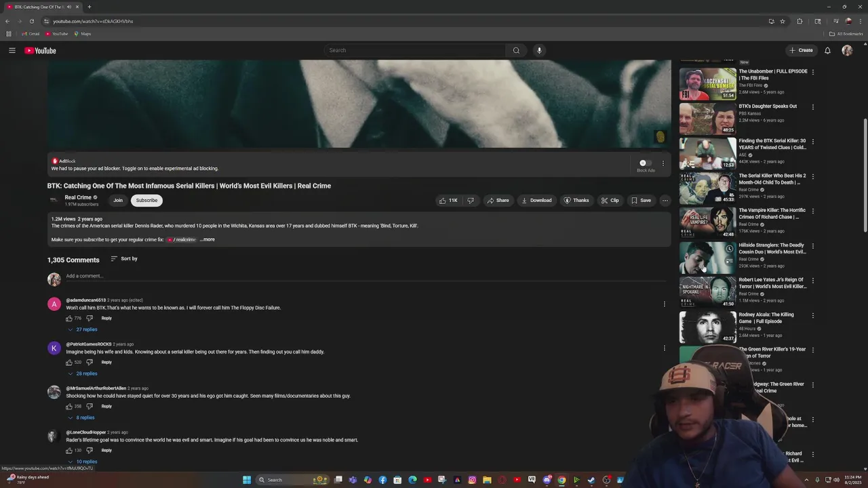The width and height of the screenshot is (868, 488).
Task: Like the @adamduncan6513 comment
Action: coord(69,319)
